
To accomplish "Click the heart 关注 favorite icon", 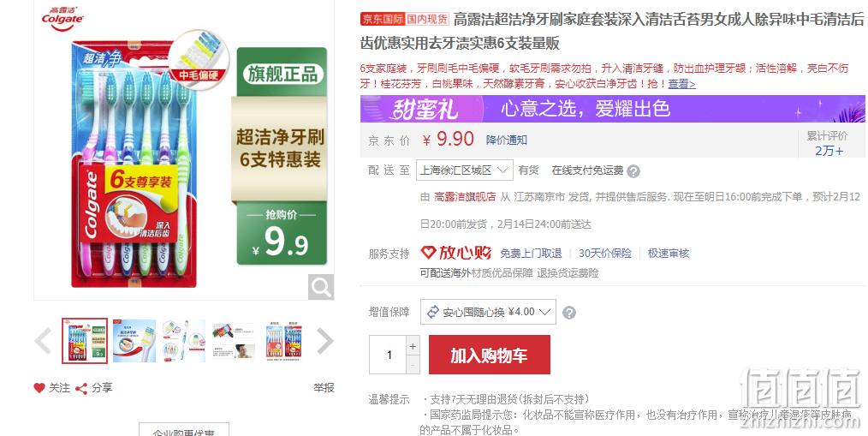I will [39, 388].
